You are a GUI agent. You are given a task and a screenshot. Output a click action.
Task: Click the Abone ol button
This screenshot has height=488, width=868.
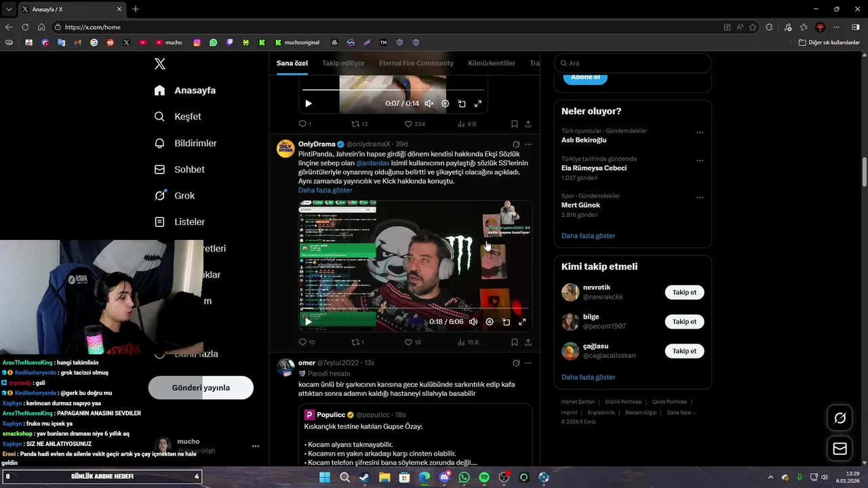click(585, 77)
